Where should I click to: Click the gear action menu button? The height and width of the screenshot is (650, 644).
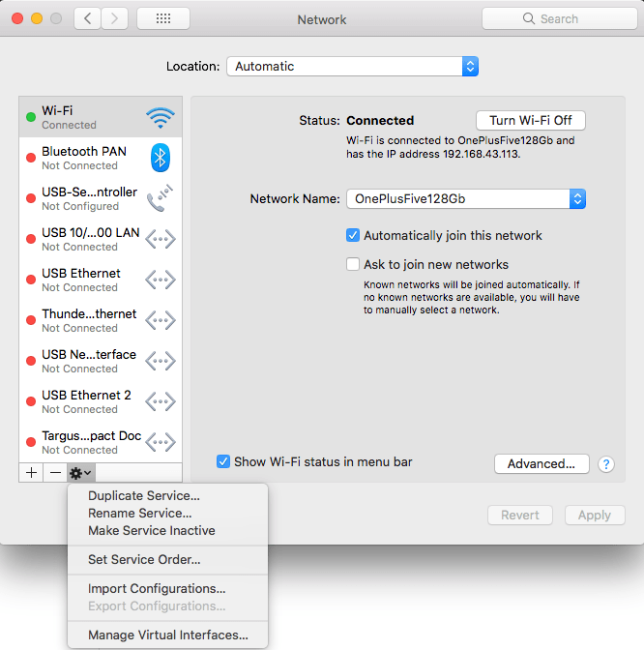(x=80, y=472)
